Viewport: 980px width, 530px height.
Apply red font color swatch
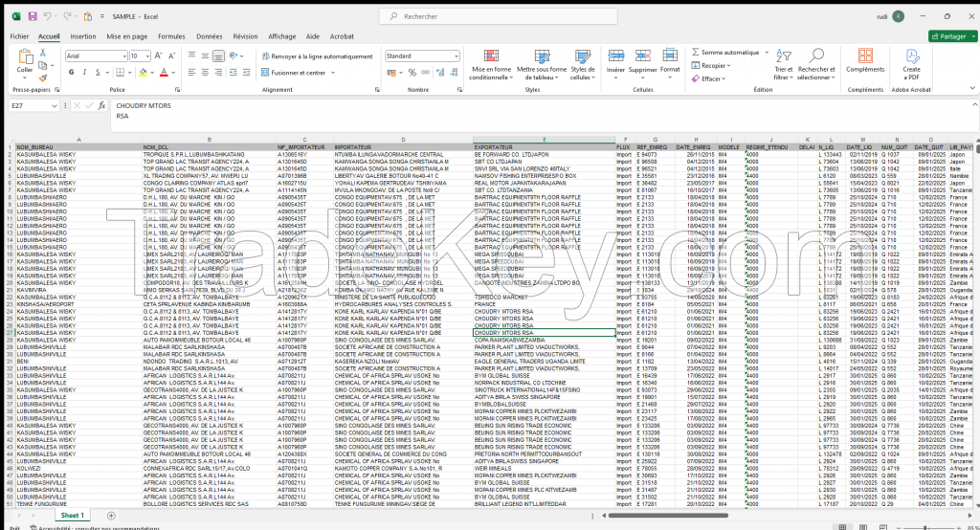pyautogui.click(x=164, y=73)
